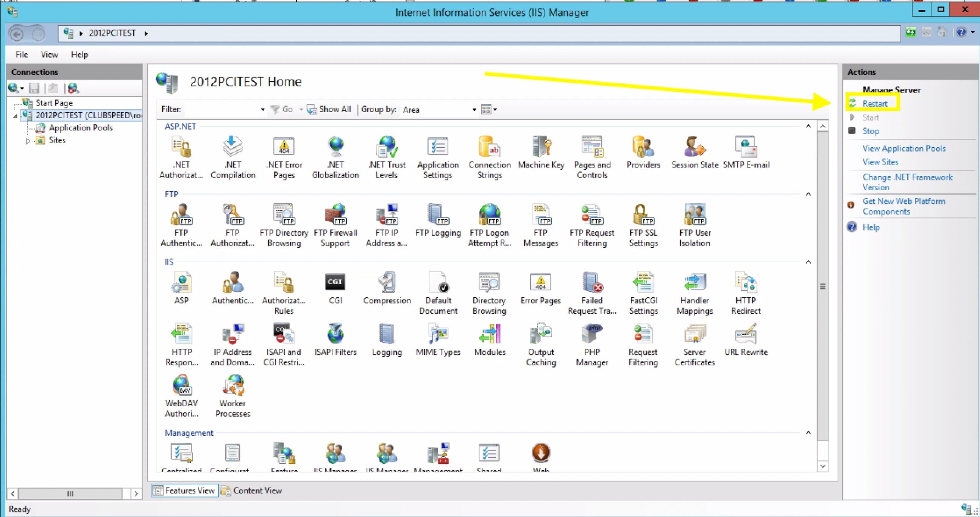Open the Error Pages feature under IIS
The image size is (980, 517).
[x=541, y=288]
